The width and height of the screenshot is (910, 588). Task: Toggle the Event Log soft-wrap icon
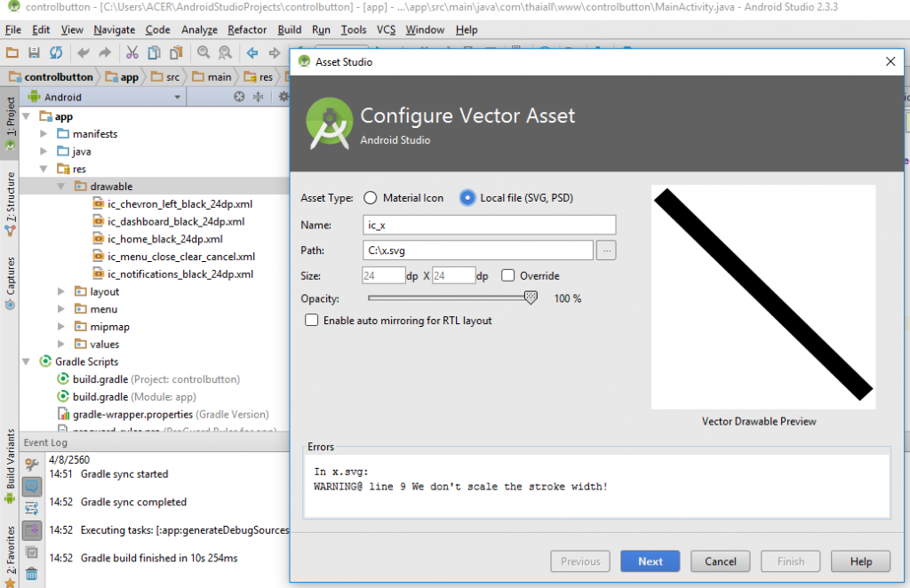click(32, 509)
